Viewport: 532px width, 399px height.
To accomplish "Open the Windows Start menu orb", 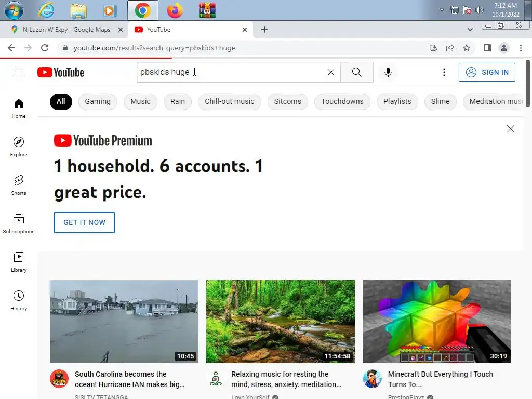I will 14,10.
